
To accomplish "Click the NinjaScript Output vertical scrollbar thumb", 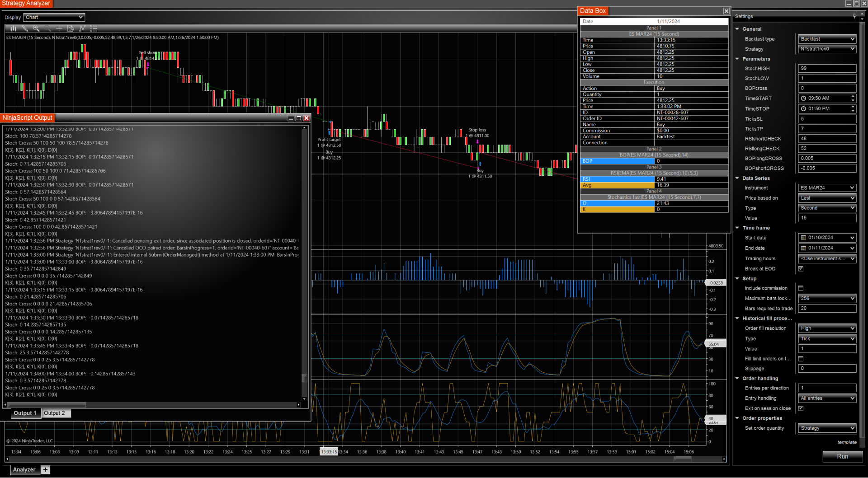I will [x=304, y=378].
